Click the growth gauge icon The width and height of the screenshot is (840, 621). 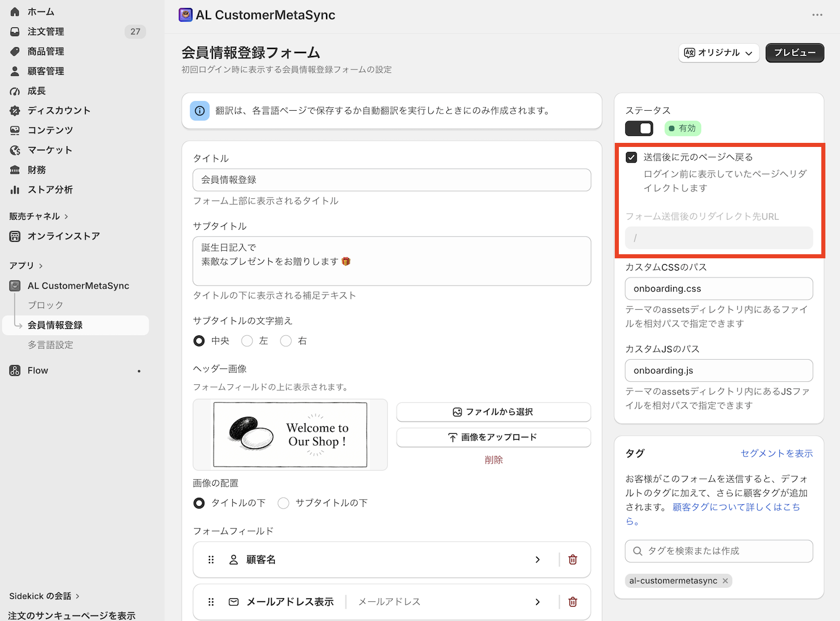coord(15,91)
